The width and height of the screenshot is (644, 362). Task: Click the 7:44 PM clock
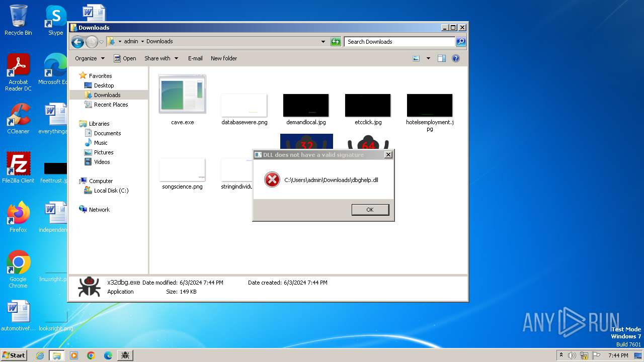[x=618, y=355]
